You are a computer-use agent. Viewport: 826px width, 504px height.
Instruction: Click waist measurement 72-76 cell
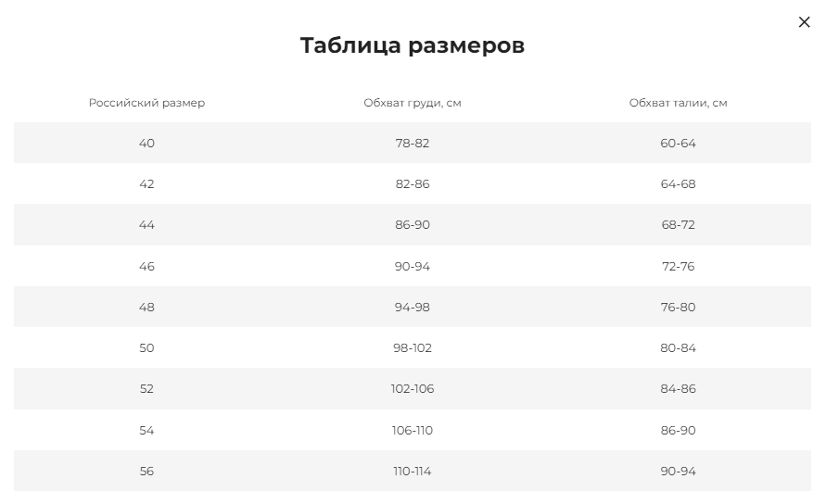coord(678,267)
